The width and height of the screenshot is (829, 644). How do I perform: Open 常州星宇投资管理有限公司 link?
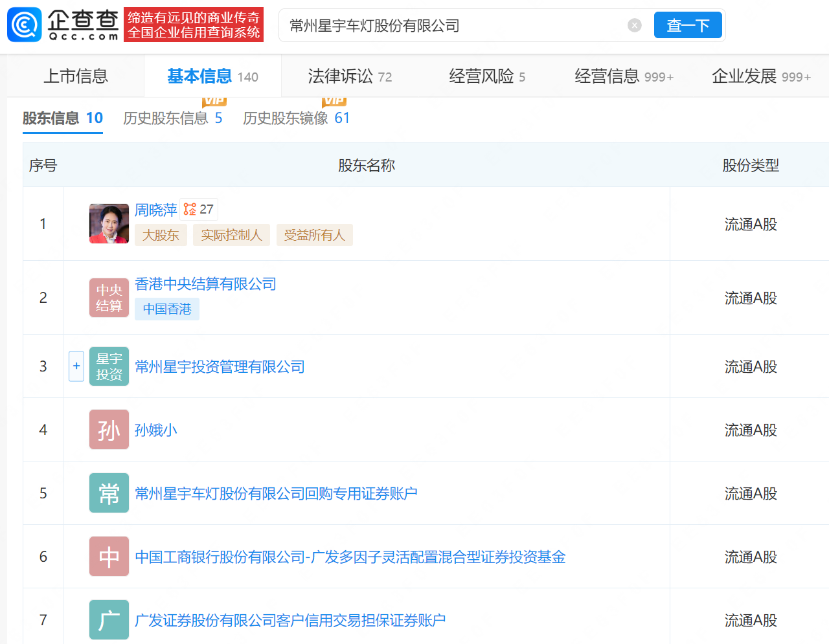[x=220, y=367]
